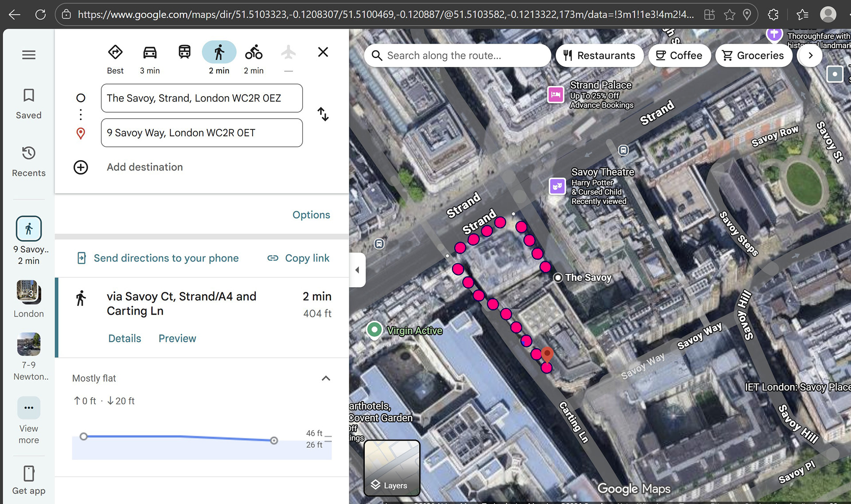Open the Recents history icon
This screenshot has width=851, height=504.
point(29,153)
